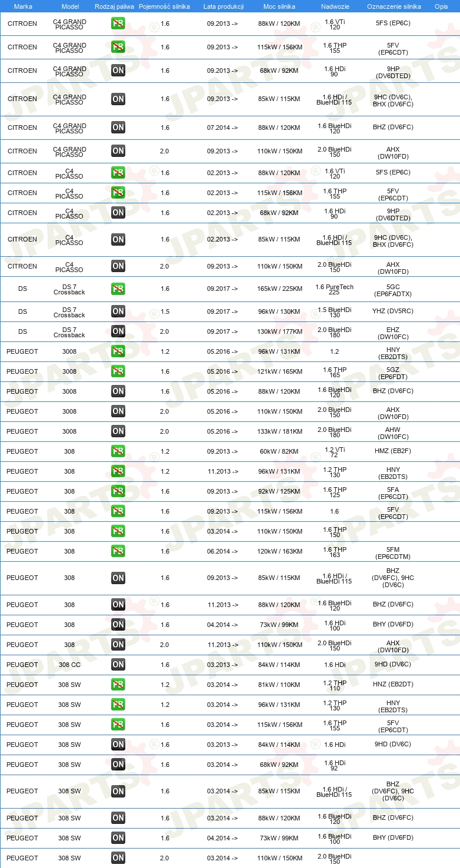Viewport: 460px width, 868px height.
Task: Click the 60kW / 82KM power cell
Action: click(280, 451)
